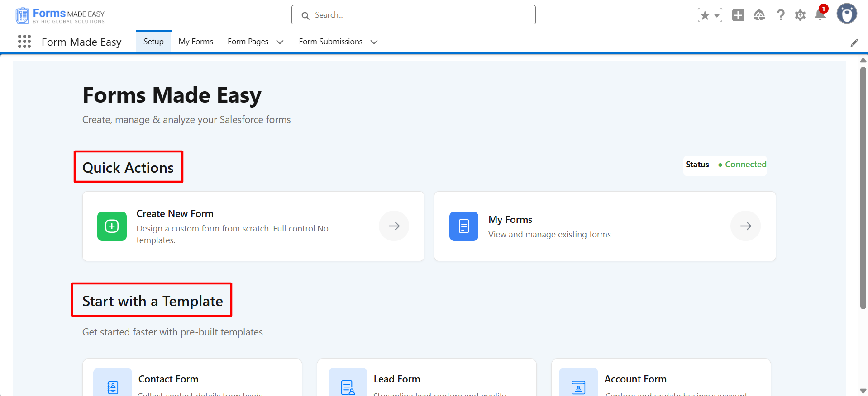Image resolution: width=868 pixels, height=396 pixels.
Task: Click the Contact Form template icon
Action: point(113,382)
